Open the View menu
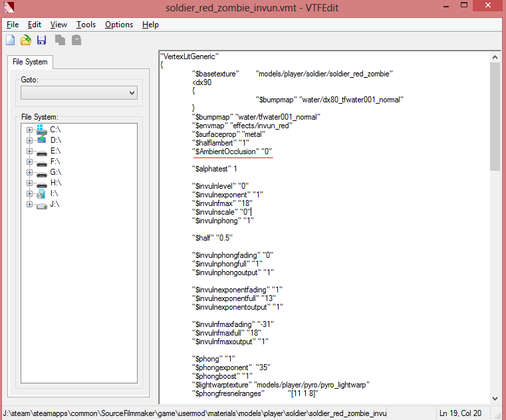This screenshot has height=420, width=506. click(59, 25)
